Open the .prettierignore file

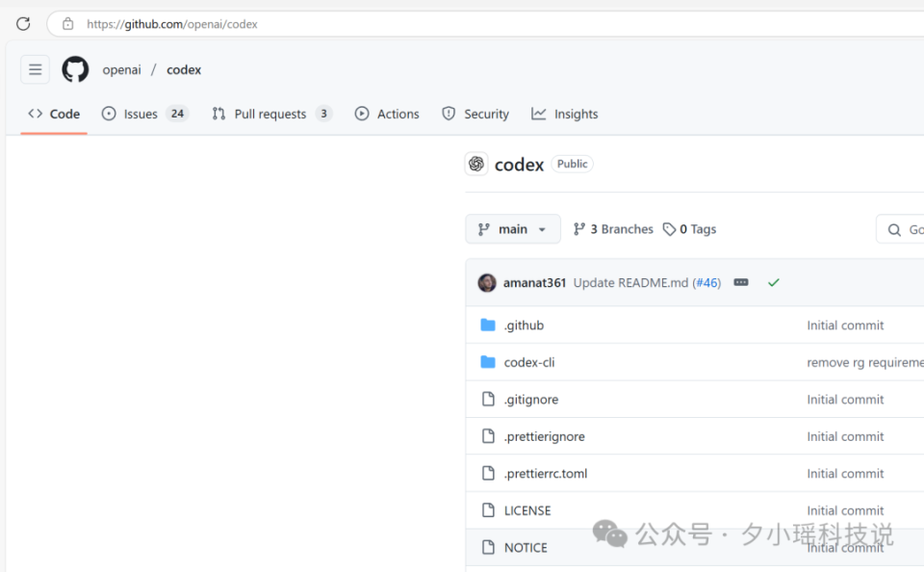click(545, 437)
